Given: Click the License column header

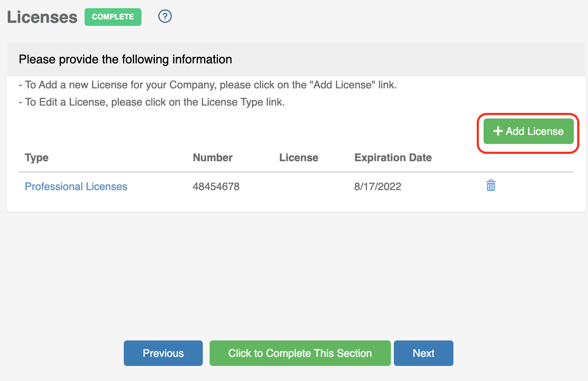Looking at the screenshot, I should pos(299,158).
